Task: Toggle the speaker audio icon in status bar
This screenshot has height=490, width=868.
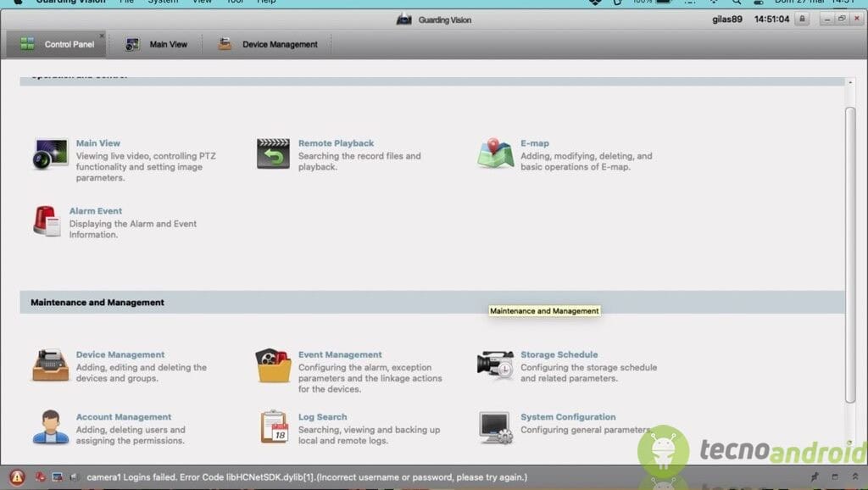Action: [75, 476]
